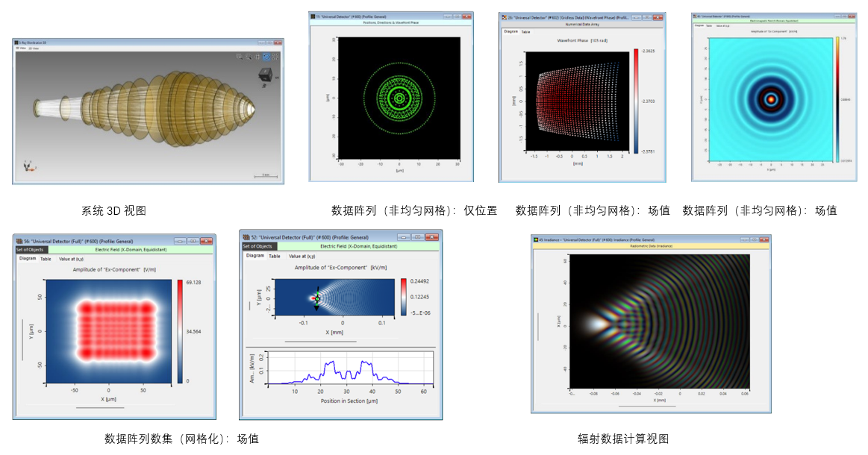The image size is (868, 455).
Task: Click the XYZ axis triad in the 3D view
Action: (29, 166)
